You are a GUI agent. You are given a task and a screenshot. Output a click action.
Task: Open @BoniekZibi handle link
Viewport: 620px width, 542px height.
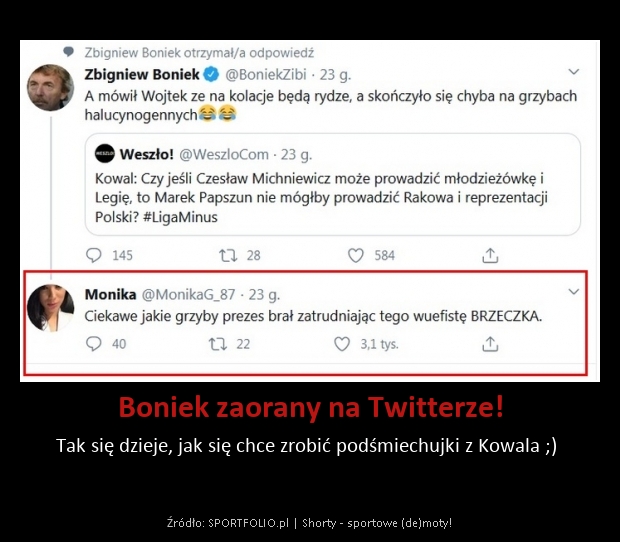click(x=266, y=75)
